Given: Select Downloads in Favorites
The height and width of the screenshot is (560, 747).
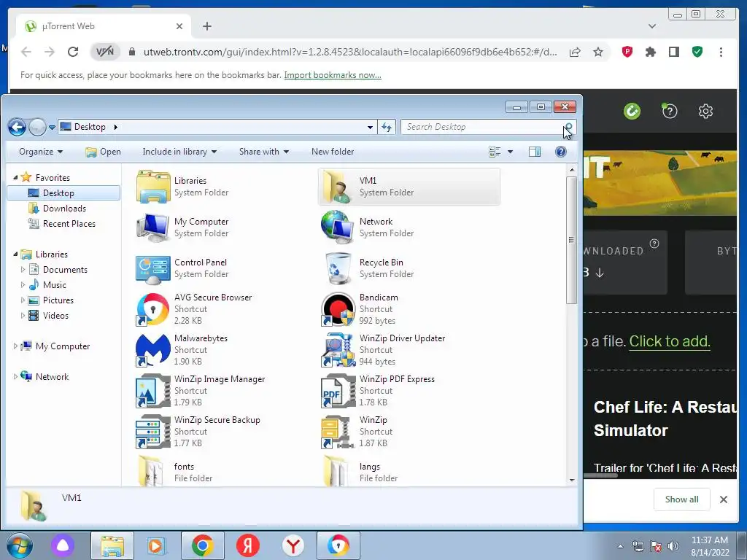Looking at the screenshot, I should (x=64, y=209).
